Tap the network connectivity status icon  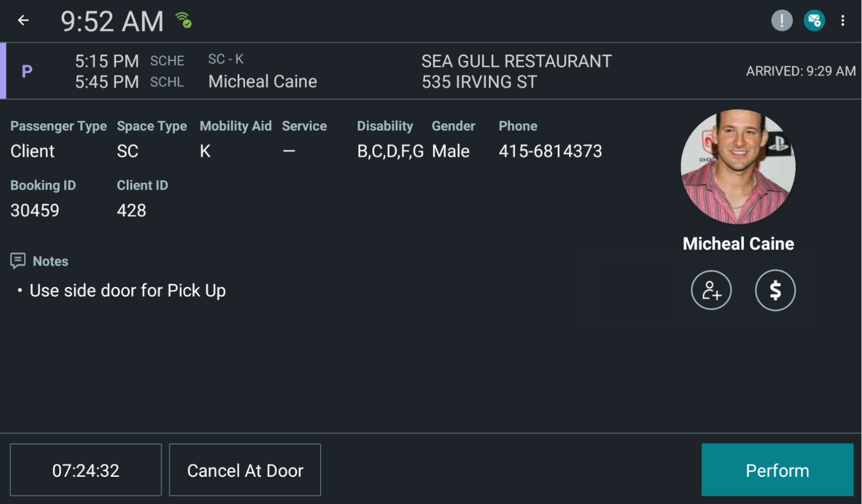pos(184,19)
